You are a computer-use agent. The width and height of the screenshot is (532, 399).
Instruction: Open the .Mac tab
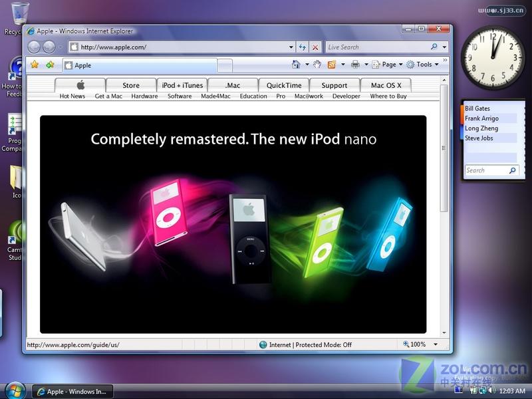(x=233, y=85)
